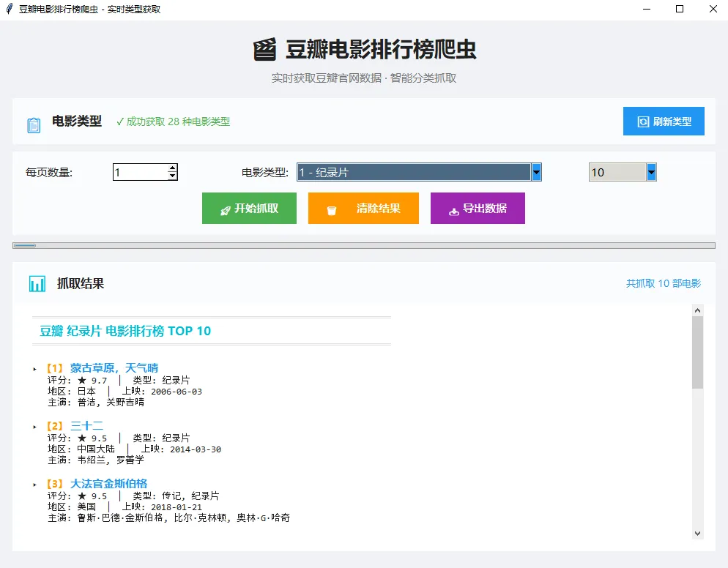Click the genre text 传记，纪录片
Screen dimensions: 728x568
[x=190, y=496]
